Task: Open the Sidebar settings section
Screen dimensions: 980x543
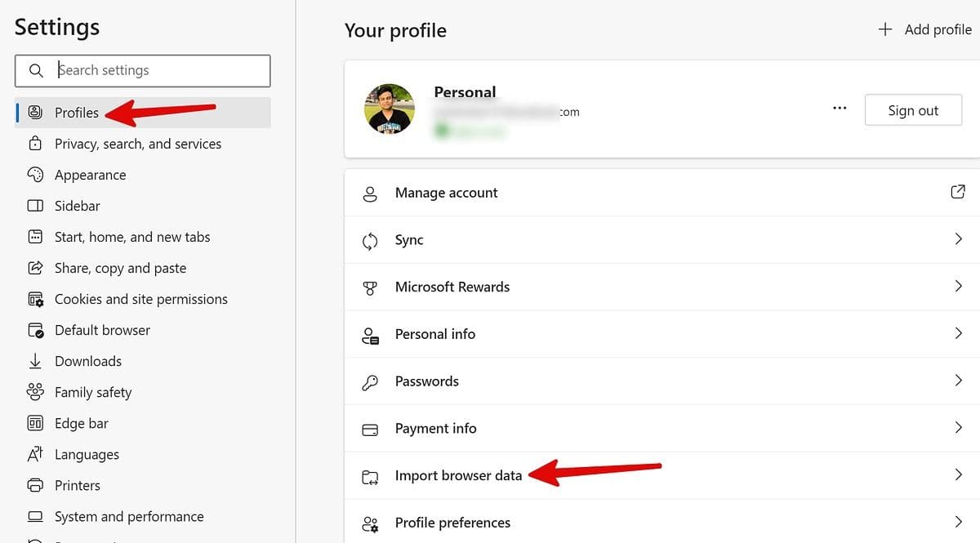Action: [77, 206]
